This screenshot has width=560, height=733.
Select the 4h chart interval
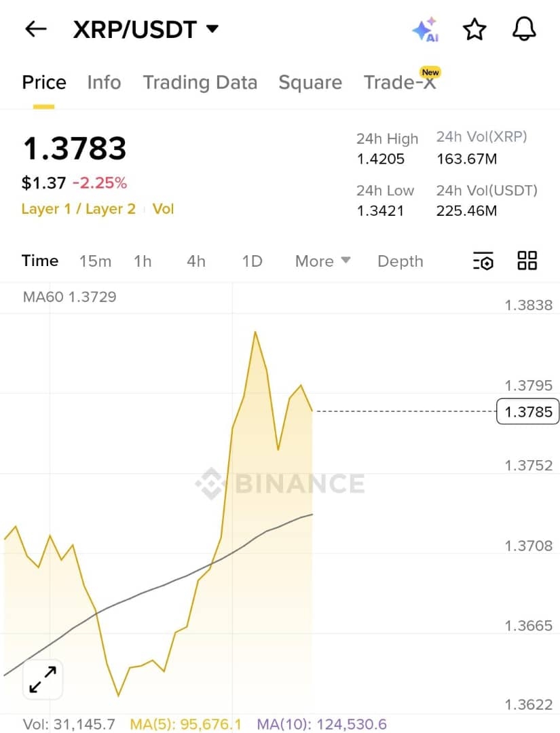pos(196,261)
